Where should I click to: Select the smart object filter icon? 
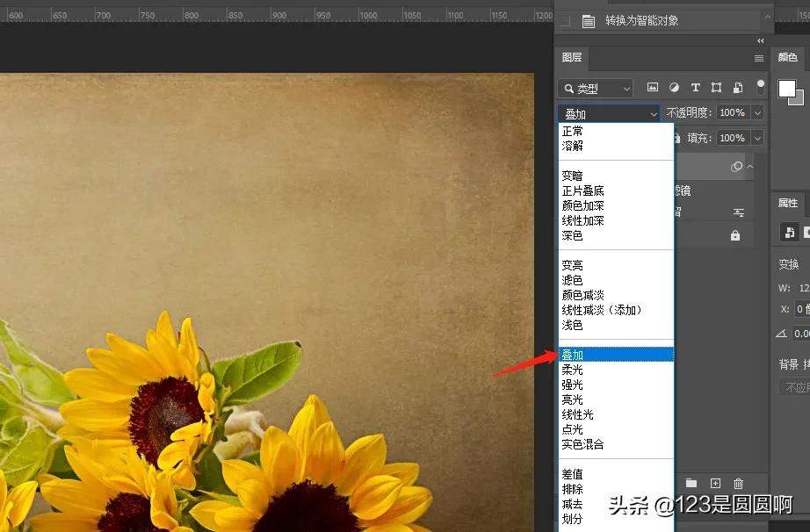pos(737,87)
